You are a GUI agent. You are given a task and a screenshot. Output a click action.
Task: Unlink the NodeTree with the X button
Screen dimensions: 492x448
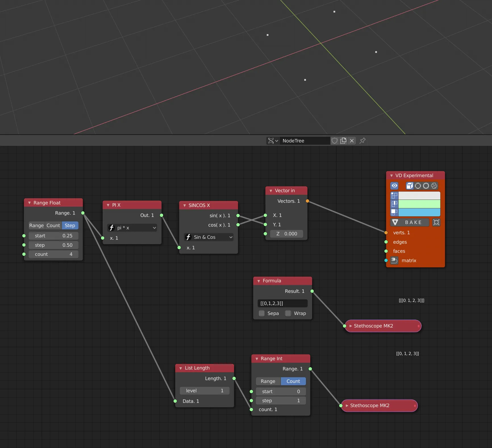[x=352, y=141]
